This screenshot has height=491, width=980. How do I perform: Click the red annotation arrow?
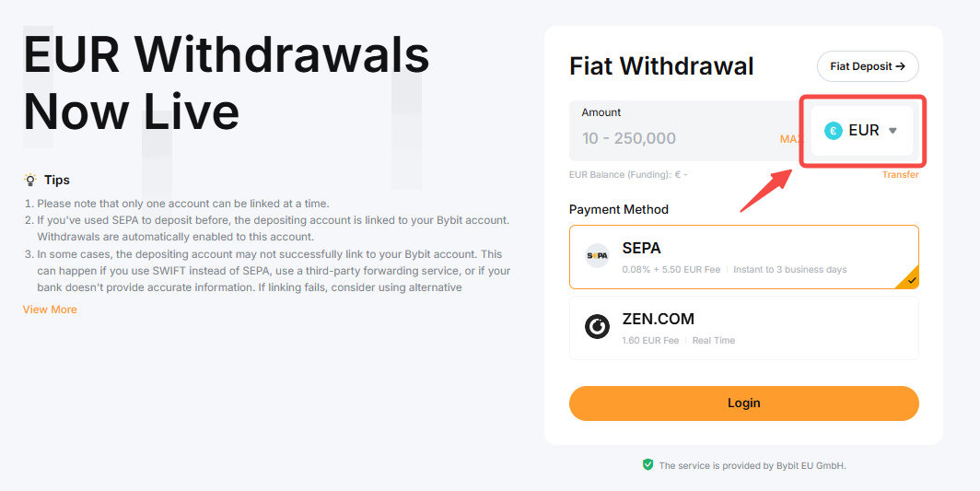[x=766, y=191]
